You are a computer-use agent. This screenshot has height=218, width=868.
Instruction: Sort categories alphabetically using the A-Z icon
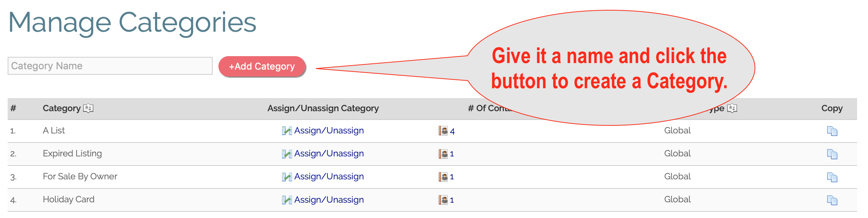(x=89, y=108)
